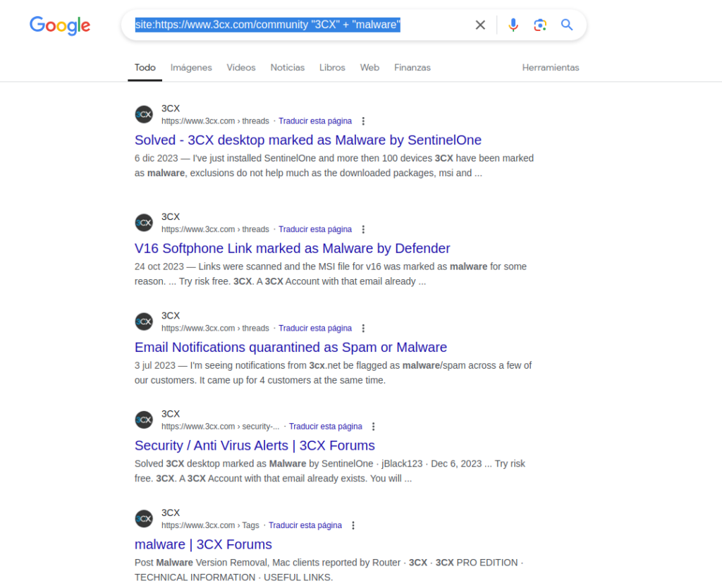Open the Security / Anti Virus Alerts forum result

pos(255,445)
